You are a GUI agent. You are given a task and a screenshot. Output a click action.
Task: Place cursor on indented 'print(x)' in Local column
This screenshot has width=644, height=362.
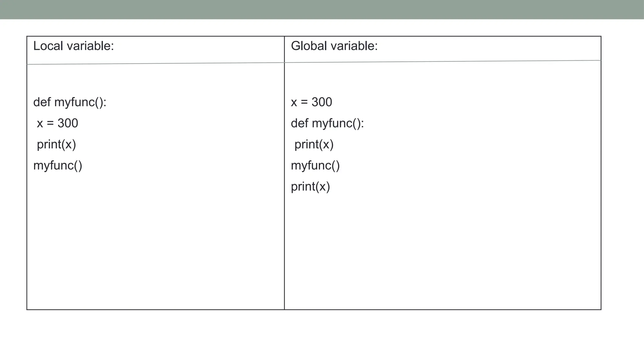point(57,145)
